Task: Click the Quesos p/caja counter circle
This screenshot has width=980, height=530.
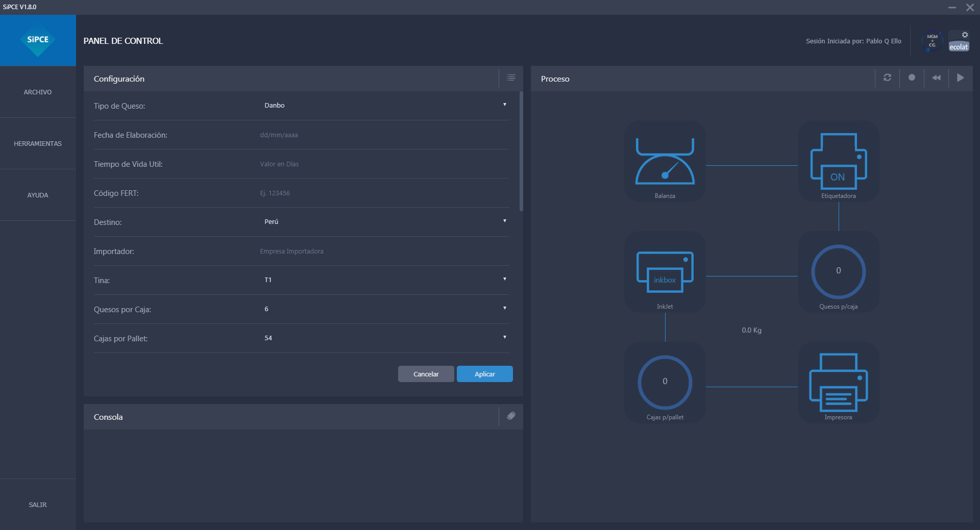Action: coord(838,271)
